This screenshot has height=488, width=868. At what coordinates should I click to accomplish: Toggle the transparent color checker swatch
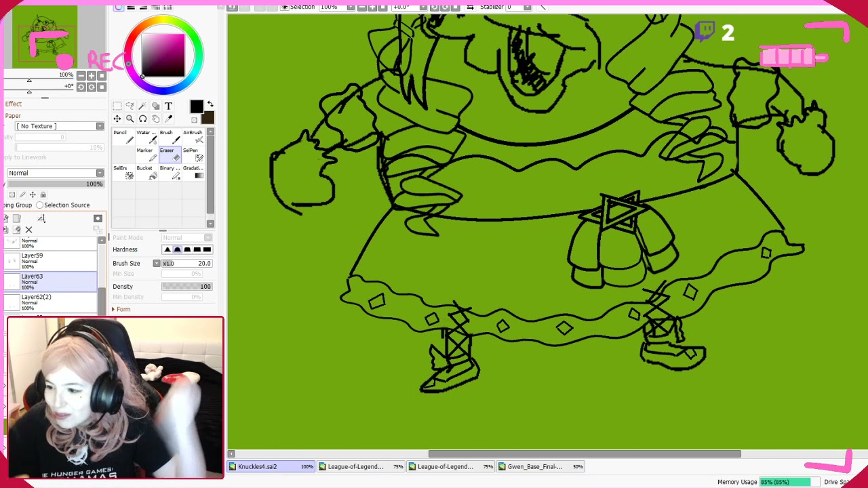coord(194,120)
